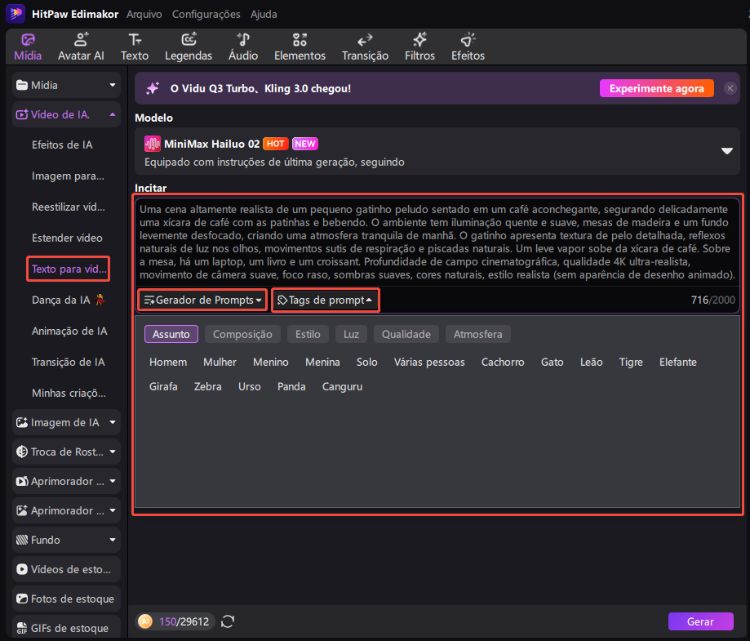The image size is (750, 641).
Task: Open the Elementos tool
Action: click(299, 47)
